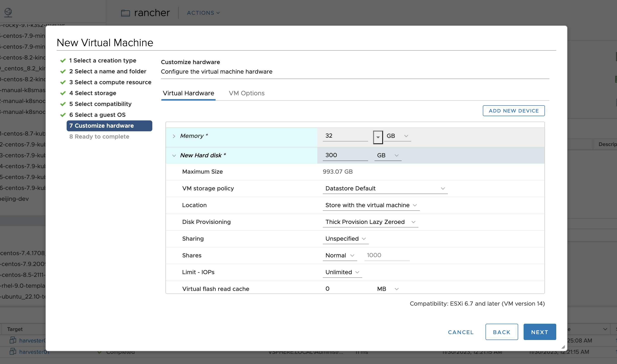The image size is (617, 364).
Task: Click the hard disk size input field
Action: pos(345,155)
